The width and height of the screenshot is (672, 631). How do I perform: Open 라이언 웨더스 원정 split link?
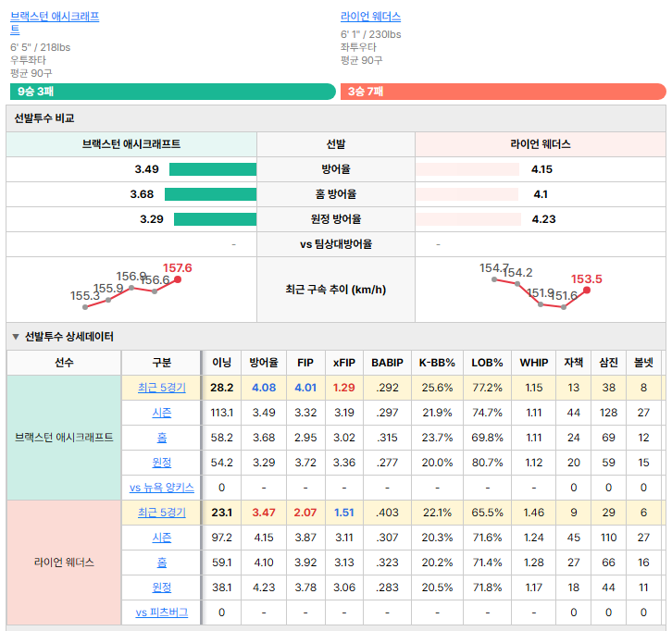click(x=162, y=588)
